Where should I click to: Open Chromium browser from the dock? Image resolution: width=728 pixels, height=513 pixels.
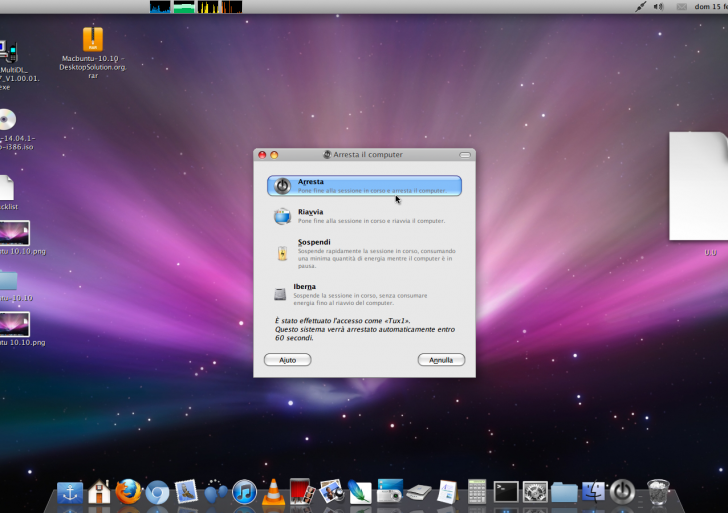[x=156, y=491]
